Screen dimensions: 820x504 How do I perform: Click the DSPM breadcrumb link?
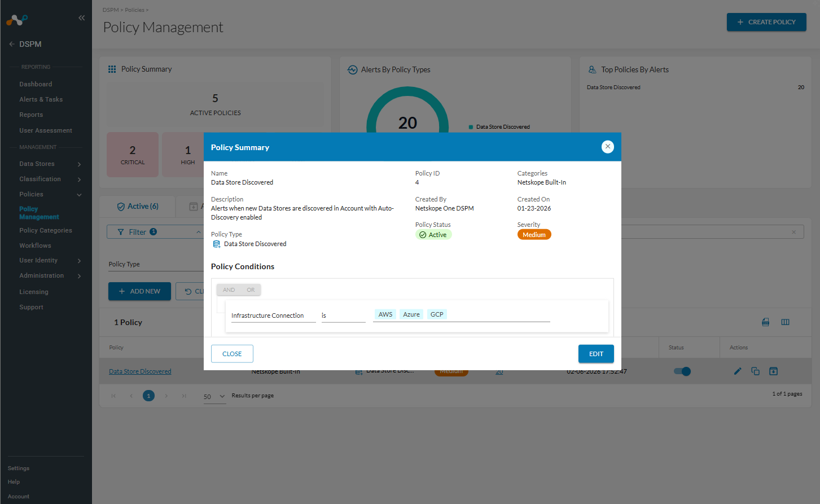(x=111, y=10)
